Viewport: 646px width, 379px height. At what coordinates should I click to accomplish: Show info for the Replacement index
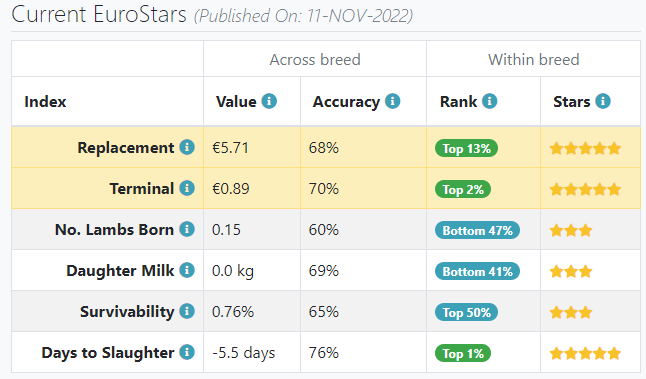point(187,147)
